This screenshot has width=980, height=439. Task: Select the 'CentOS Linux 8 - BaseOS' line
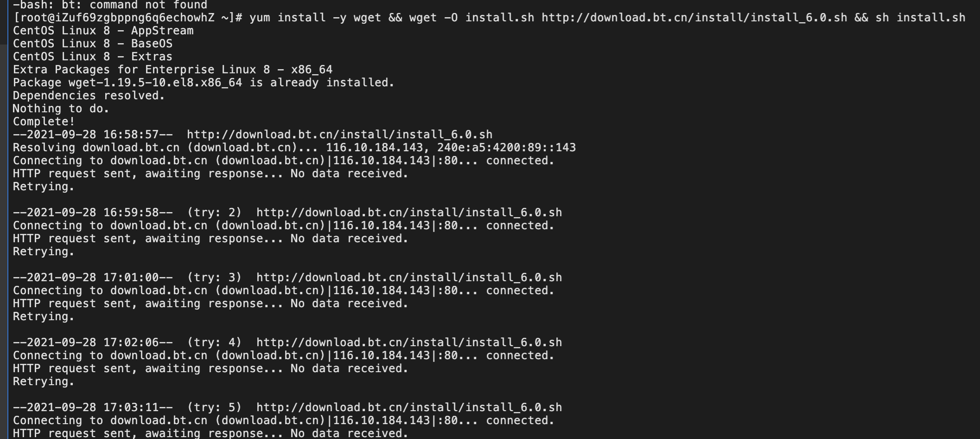coord(93,44)
